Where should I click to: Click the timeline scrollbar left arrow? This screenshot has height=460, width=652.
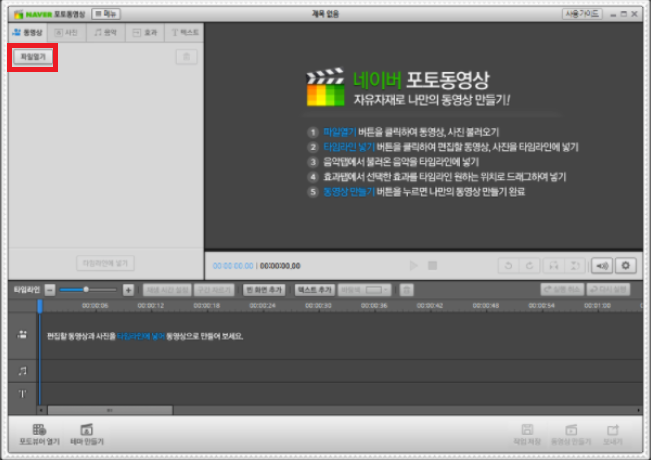[x=41, y=411]
